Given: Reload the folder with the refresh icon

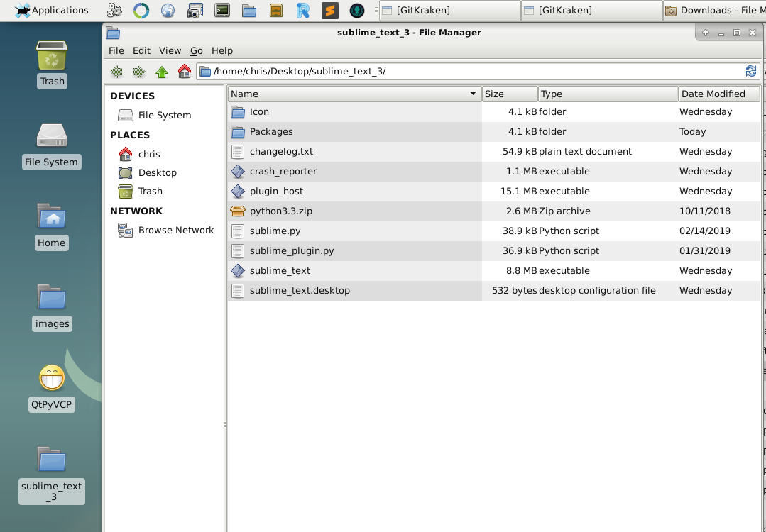Looking at the screenshot, I should click(x=751, y=71).
